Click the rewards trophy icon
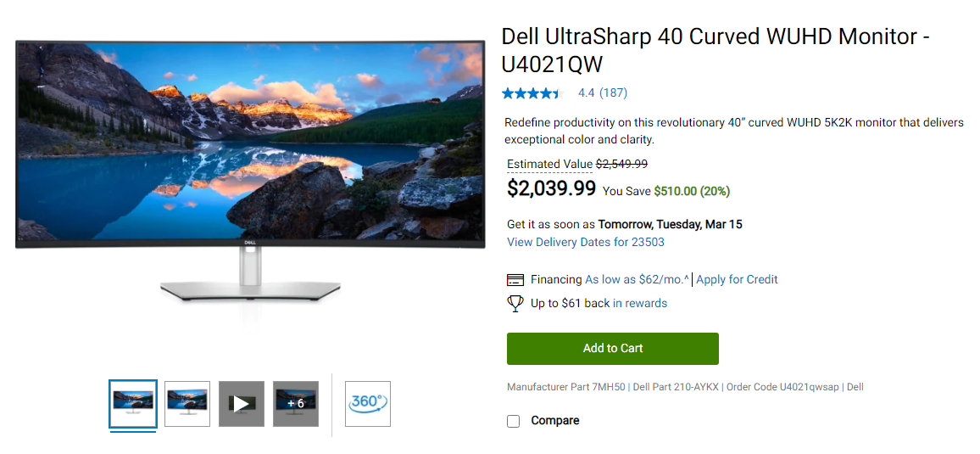The height and width of the screenshot is (454, 980). click(x=515, y=303)
